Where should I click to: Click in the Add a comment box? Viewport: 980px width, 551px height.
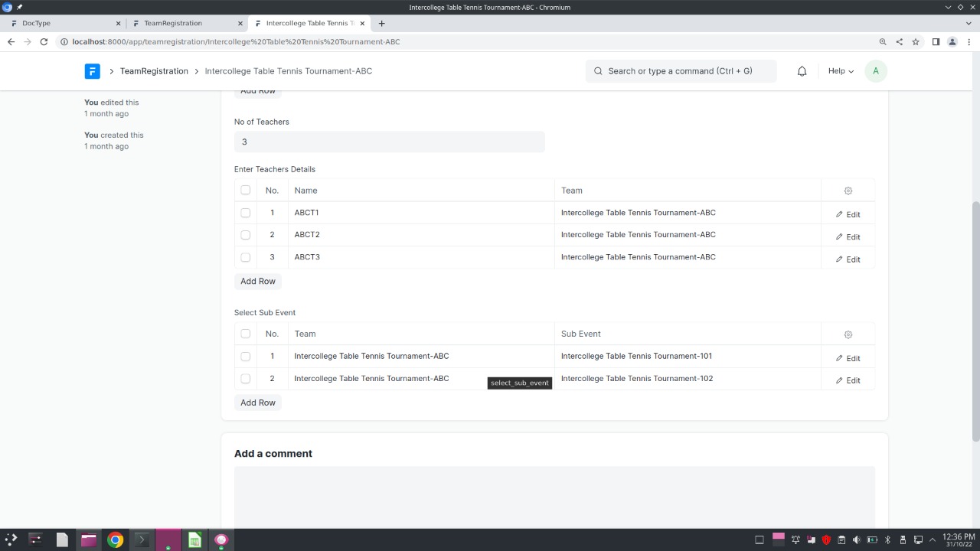tap(554, 497)
